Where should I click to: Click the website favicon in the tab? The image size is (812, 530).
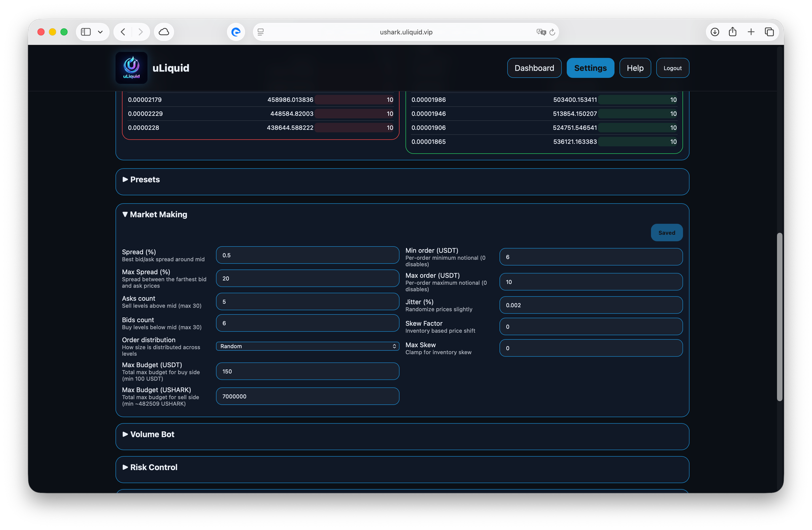235,31
